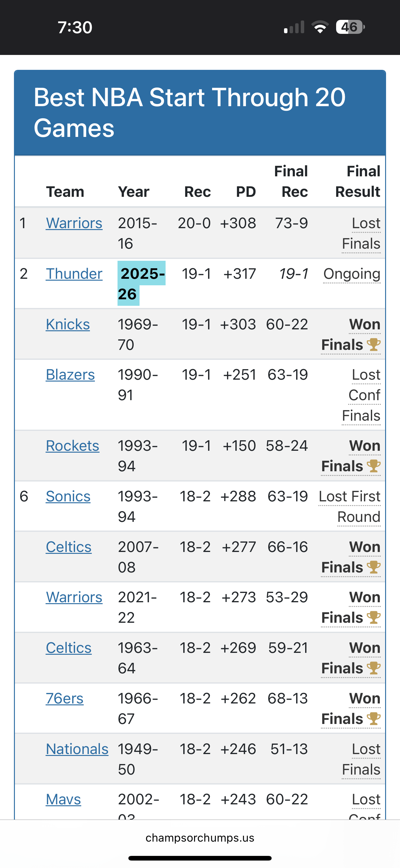Screen dimensions: 400x868
Task: Click the trophy in the 1963-64 Celtics row
Action: click(373, 668)
